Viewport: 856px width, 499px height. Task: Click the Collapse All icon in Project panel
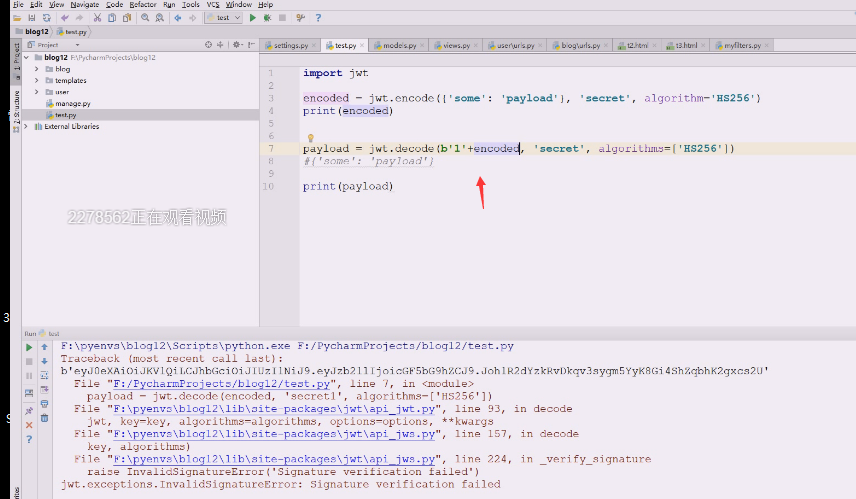tap(220, 45)
